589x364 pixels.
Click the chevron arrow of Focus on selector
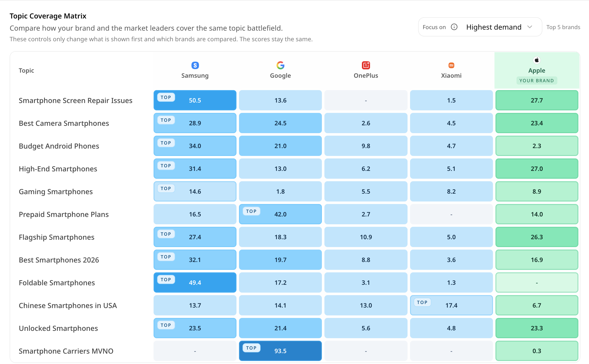coord(530,27)
